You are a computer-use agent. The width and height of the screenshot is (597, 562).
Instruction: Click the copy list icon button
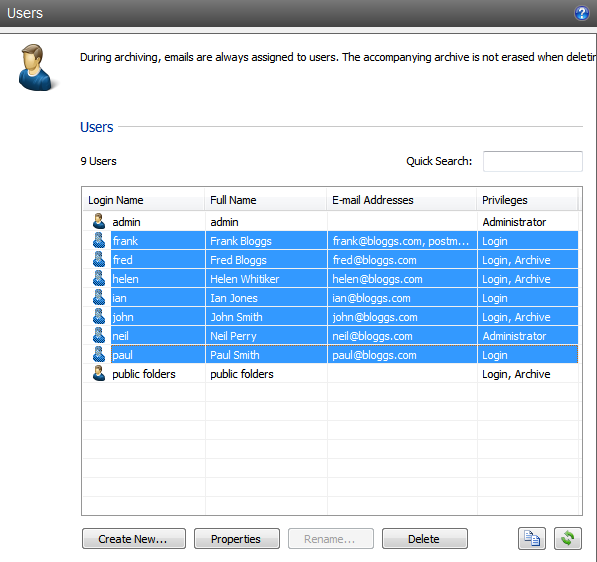click(x=532, y=538)
